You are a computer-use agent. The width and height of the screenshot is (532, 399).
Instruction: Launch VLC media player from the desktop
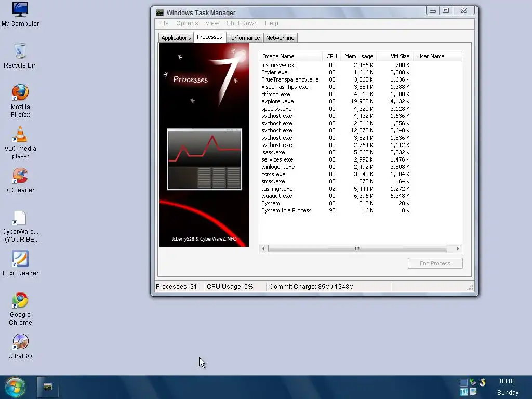pyautogui.click(x=20, y=143)
